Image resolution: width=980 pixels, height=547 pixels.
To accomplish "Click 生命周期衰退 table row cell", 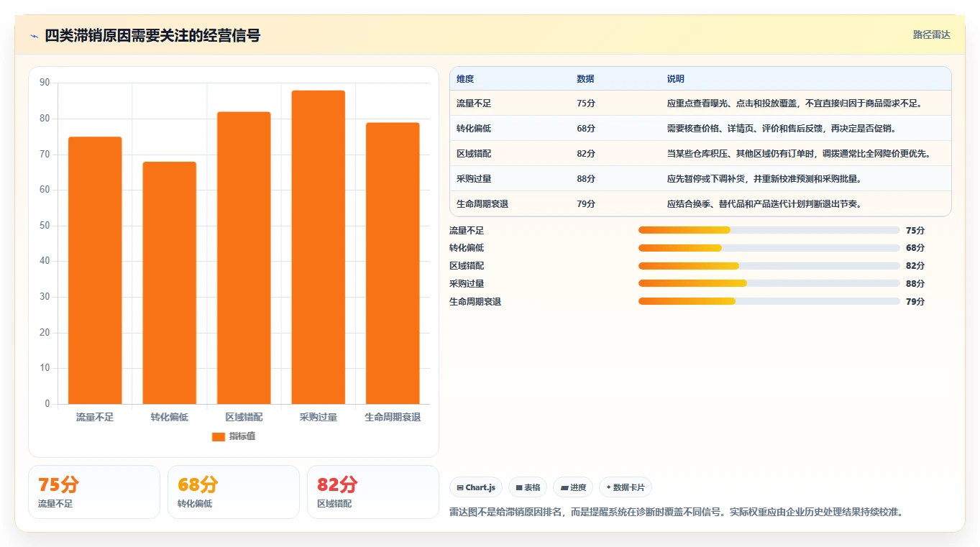I will [x=482, y=204].
